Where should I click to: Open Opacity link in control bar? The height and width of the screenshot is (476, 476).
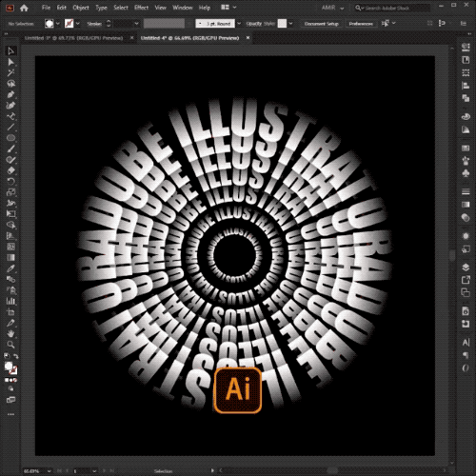(x=254, y=24)
